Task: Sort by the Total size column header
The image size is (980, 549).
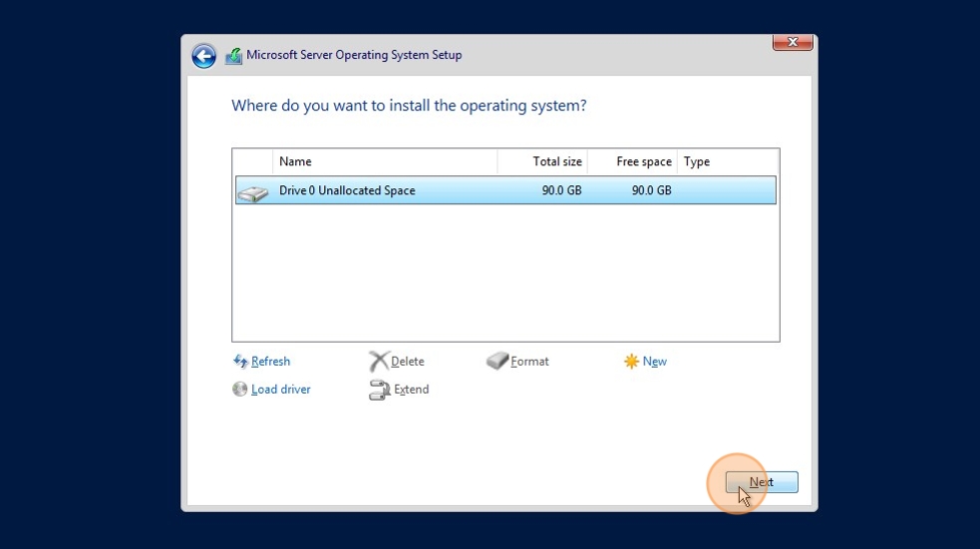Action: pyautogui.click(x=542, y=161)
